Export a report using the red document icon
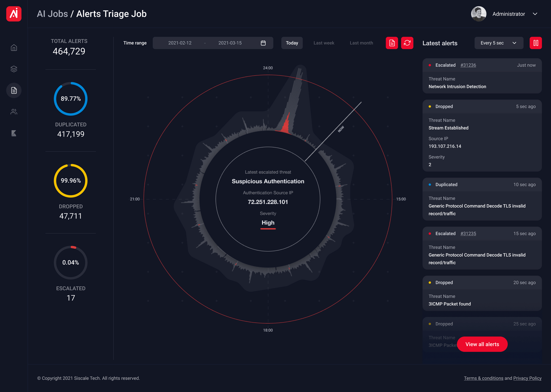Viewport: 551px width, 392px height. click(392, 43)
